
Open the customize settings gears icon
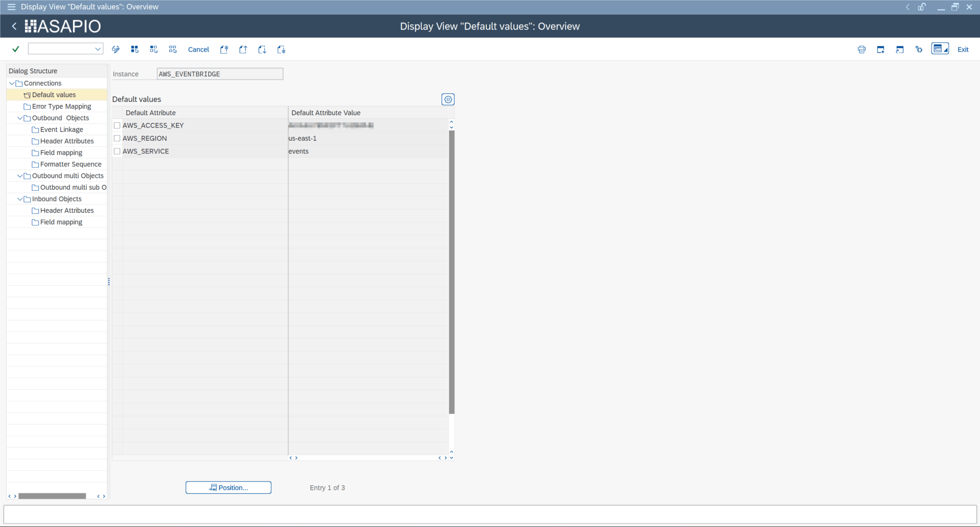tap(919, 49)
